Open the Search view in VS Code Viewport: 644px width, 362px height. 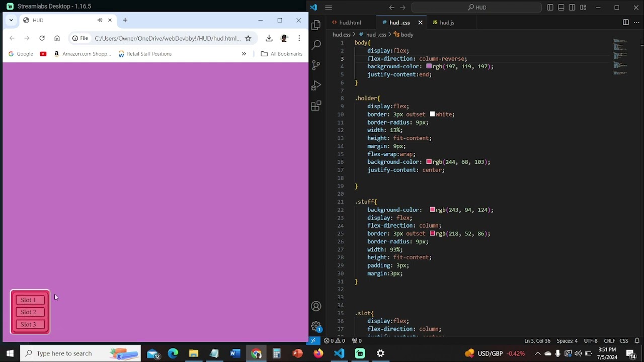(x=316, y=45)
